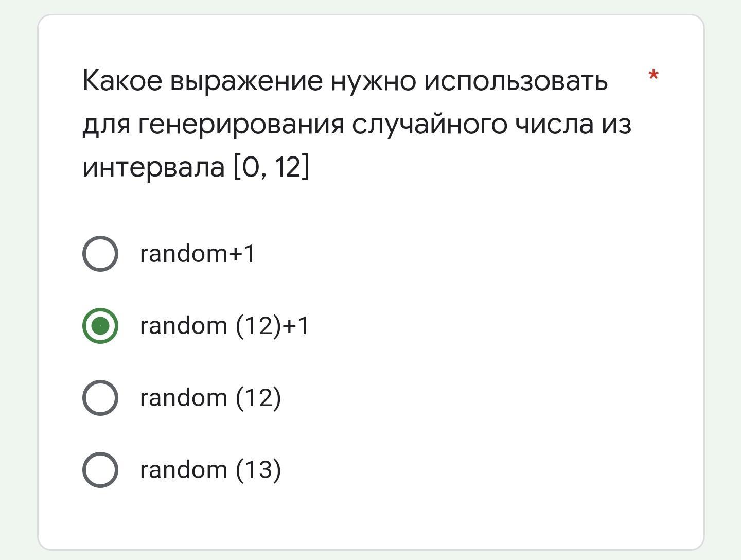The image size is (741, 560).
Task: Click the word "интервала" in the question
Action: (x=154, y=167)
